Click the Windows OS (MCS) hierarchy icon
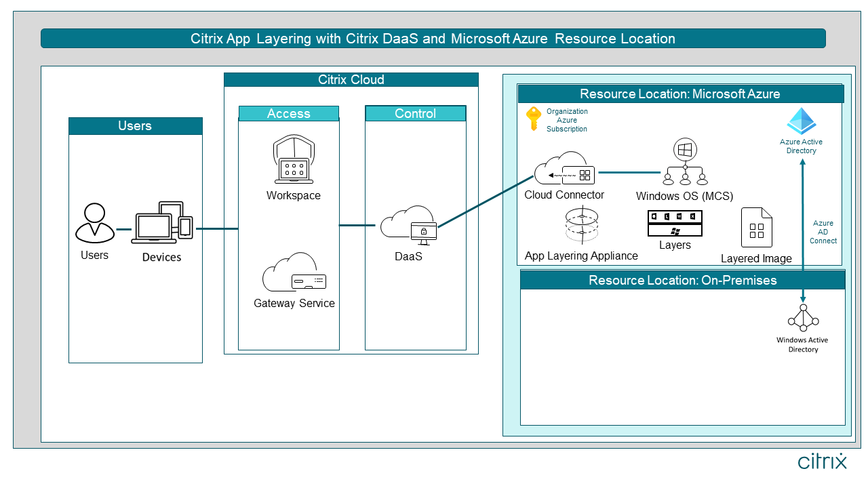The image size is (868, 488). (x=685, y=162)
